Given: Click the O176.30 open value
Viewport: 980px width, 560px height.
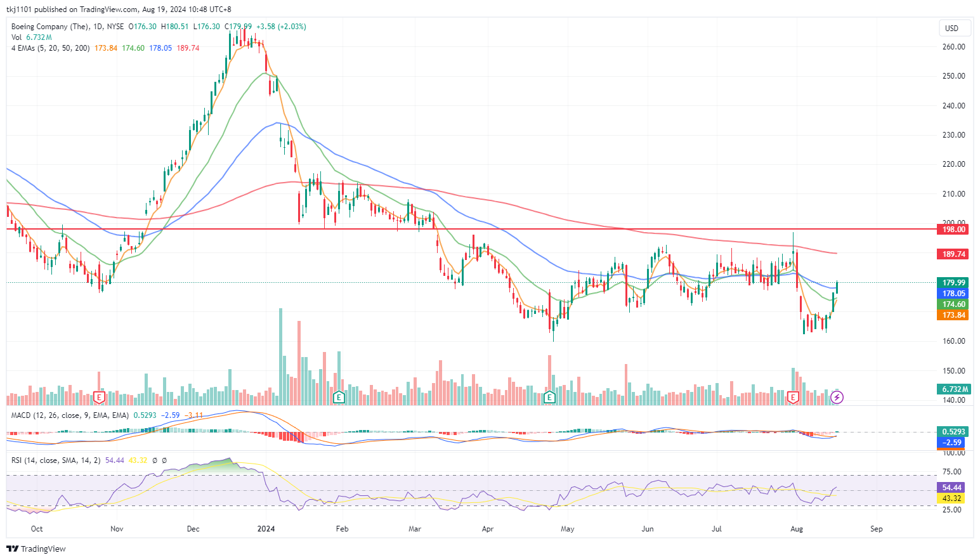Looking at the screenshot, I should 143,27.
